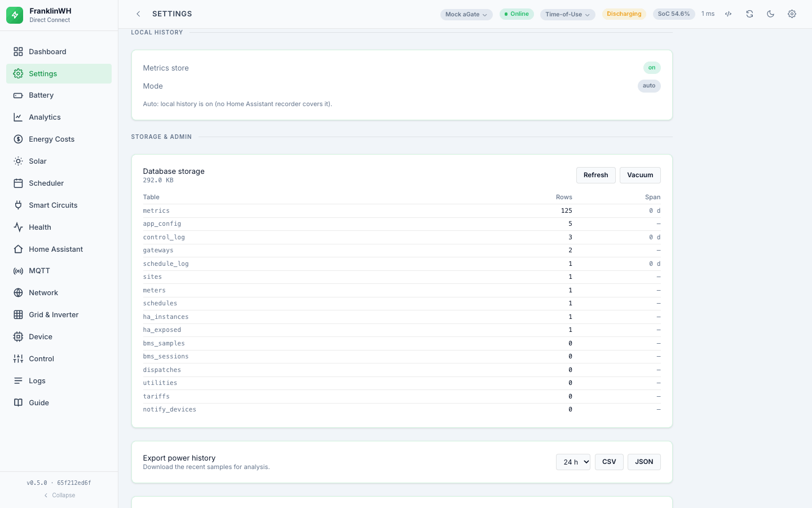Screen dimensions: 812x508
Task: Click the FranklinWH lightning logo
Action: click(15, 15)
